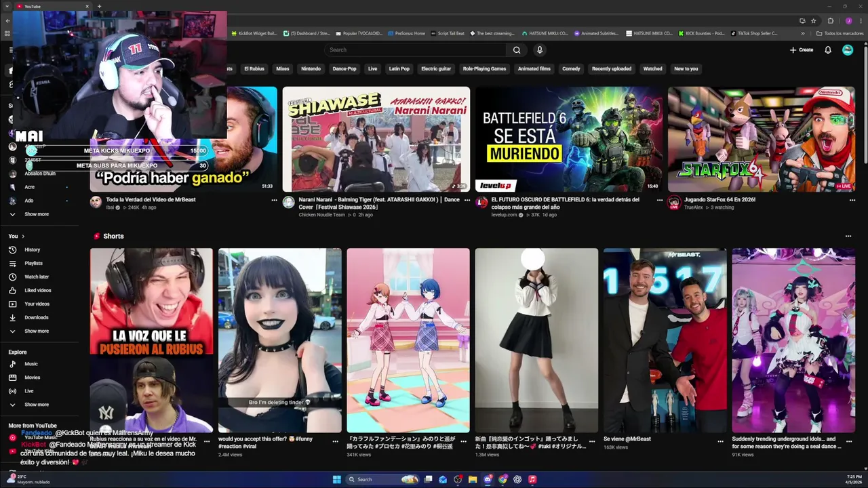Image resolution: width=868 pixels, height=488 pixels.
Task: Click the YouTube search magnifier button
Action: click(517, 49)
